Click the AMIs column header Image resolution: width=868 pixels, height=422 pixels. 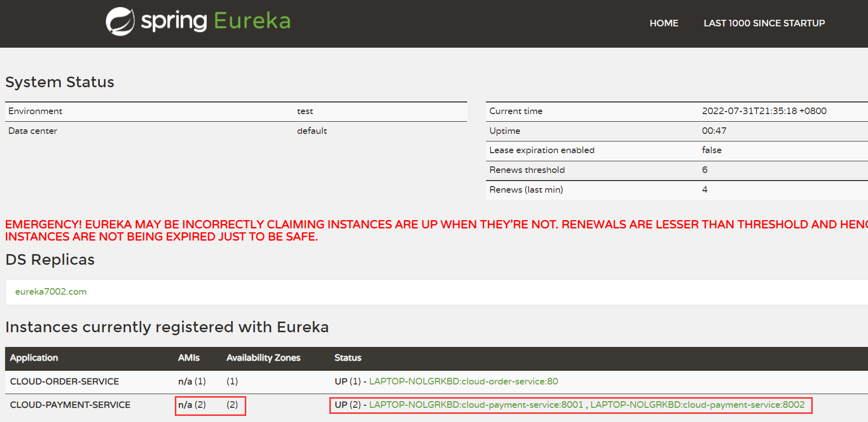pyautogui.click(x=188, y=358)
